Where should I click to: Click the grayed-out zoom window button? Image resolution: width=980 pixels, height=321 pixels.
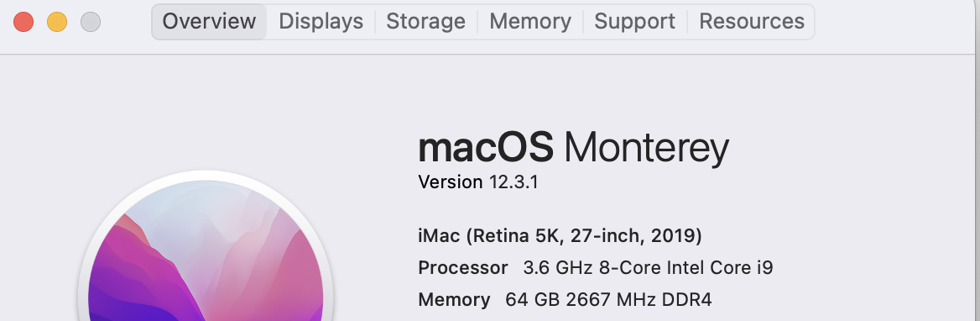tap(91, 22)
